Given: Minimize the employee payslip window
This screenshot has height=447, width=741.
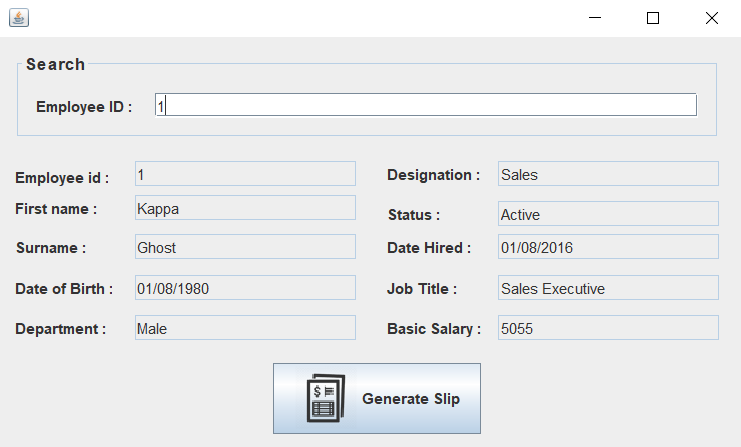Looking at the screenshot, I should (595, 18).
